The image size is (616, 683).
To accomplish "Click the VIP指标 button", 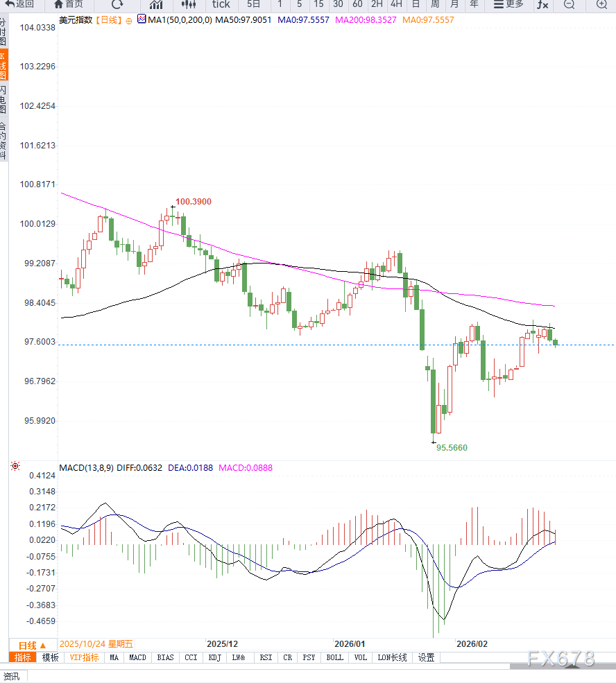I will (85, 657).
